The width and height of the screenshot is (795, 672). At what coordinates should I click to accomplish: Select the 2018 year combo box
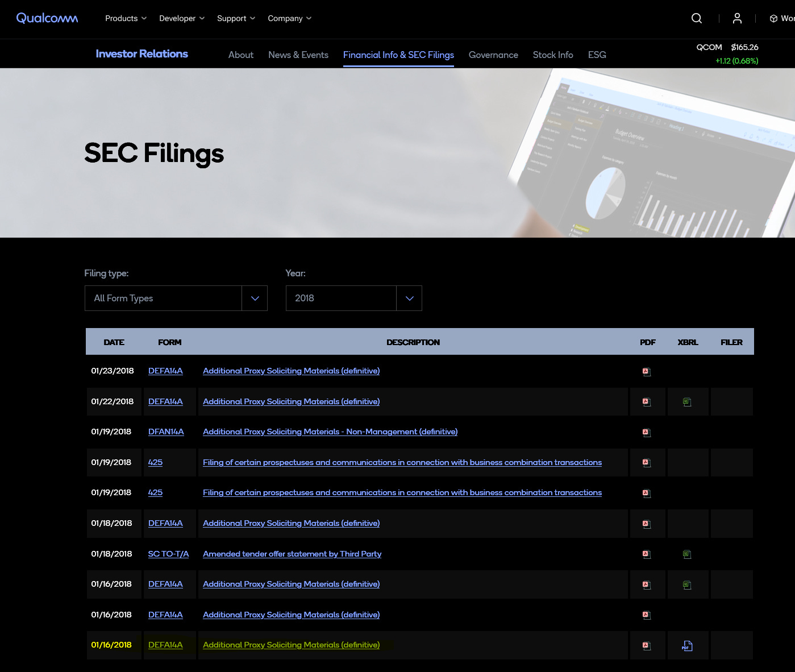(x=354, y=298)
